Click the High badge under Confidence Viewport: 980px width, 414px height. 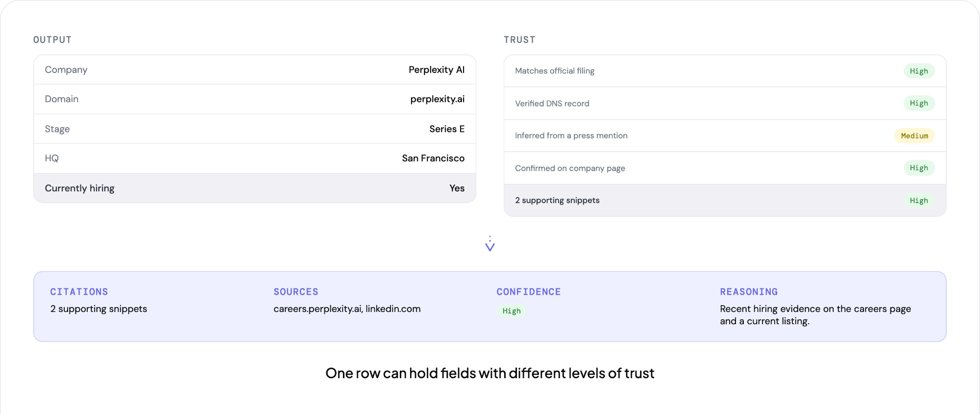(512, 310)
